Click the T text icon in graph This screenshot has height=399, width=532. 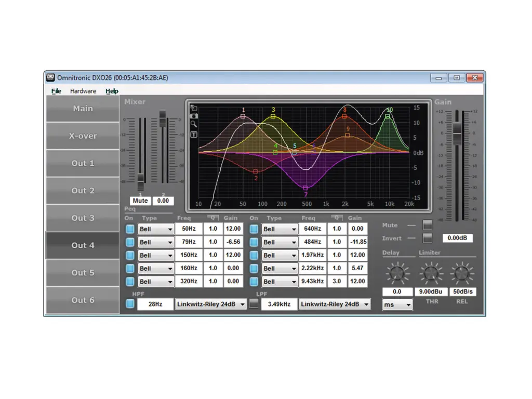(194, 135)
